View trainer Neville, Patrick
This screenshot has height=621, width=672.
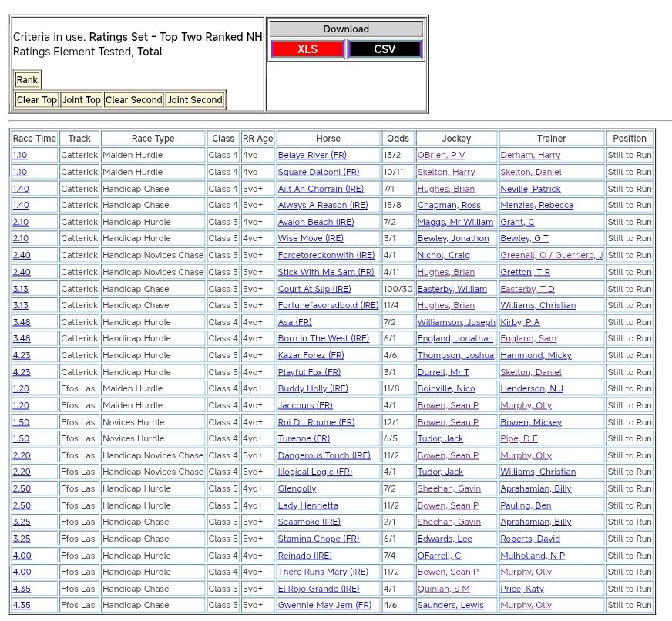(x=530, y=189)
